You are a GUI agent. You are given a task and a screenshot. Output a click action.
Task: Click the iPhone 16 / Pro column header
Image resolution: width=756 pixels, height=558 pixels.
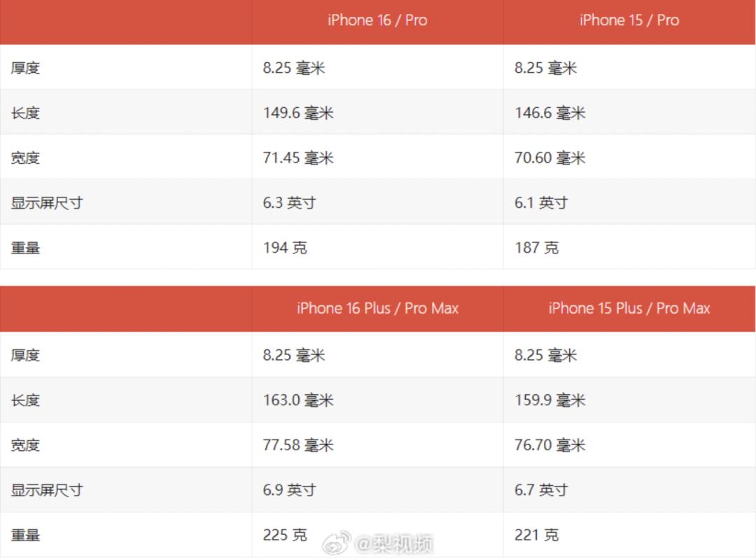pos(377,20)
